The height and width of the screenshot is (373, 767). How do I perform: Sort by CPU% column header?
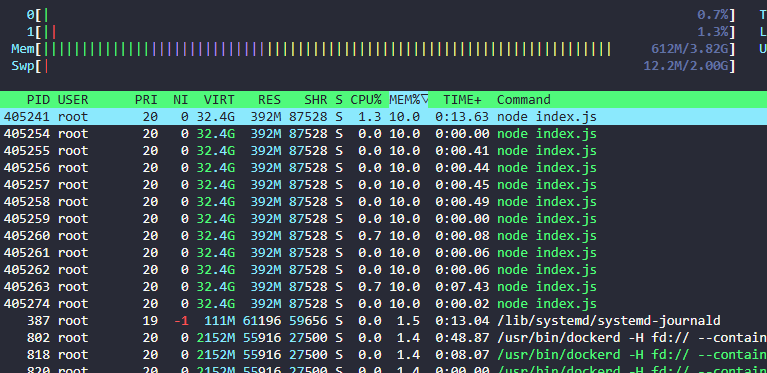(366, 100)
